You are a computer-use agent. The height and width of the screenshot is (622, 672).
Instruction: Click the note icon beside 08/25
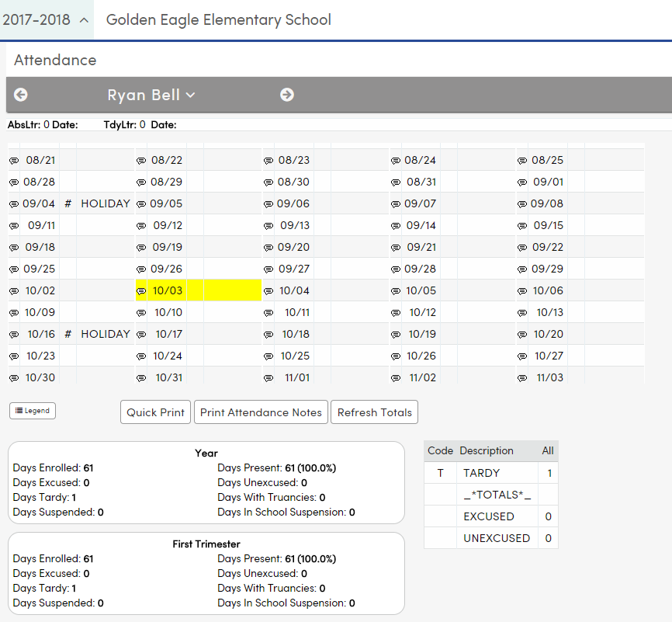[x=522, y=160]
